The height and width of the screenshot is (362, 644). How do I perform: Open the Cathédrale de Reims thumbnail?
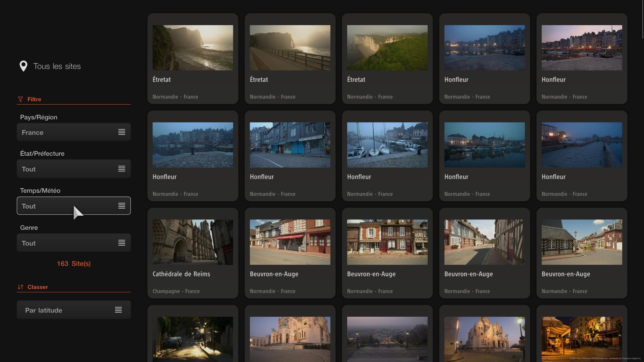coord(193,242)
